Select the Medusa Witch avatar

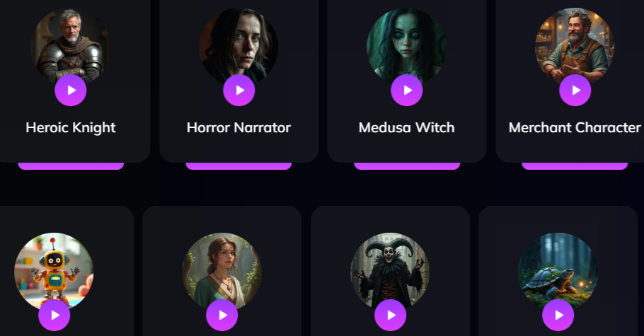point(407,45)
